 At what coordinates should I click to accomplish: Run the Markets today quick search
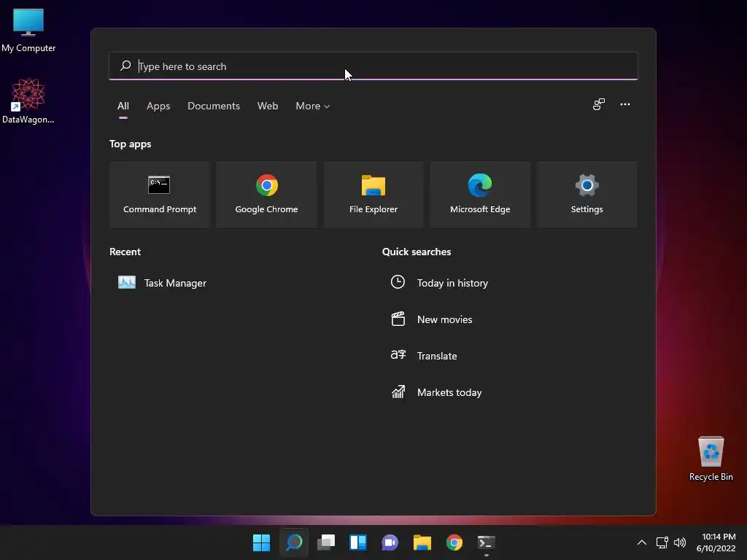(x=449, y=392)
